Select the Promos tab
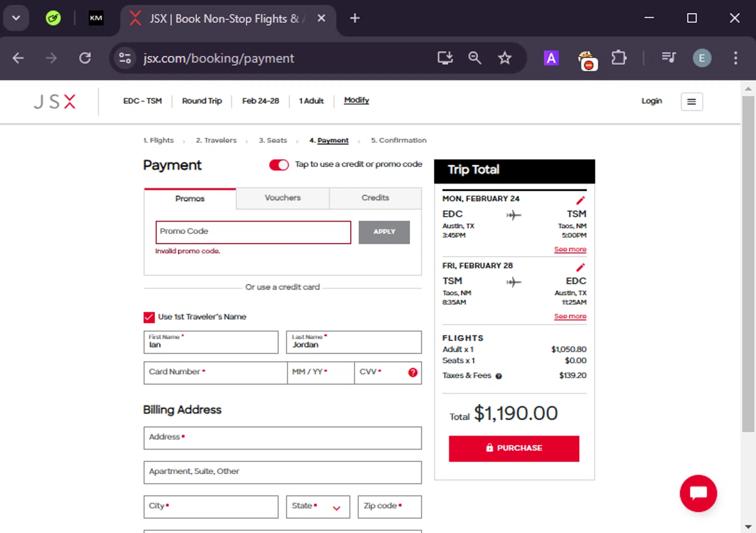Image resolution: width=756 pixels, height=533 pixels. (190, 198)
